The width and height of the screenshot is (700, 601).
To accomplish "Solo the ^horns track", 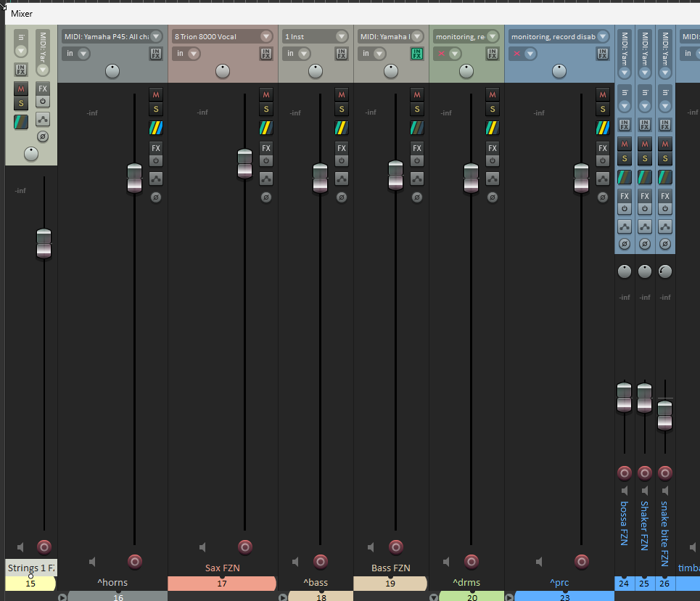I will click(156, 109).
